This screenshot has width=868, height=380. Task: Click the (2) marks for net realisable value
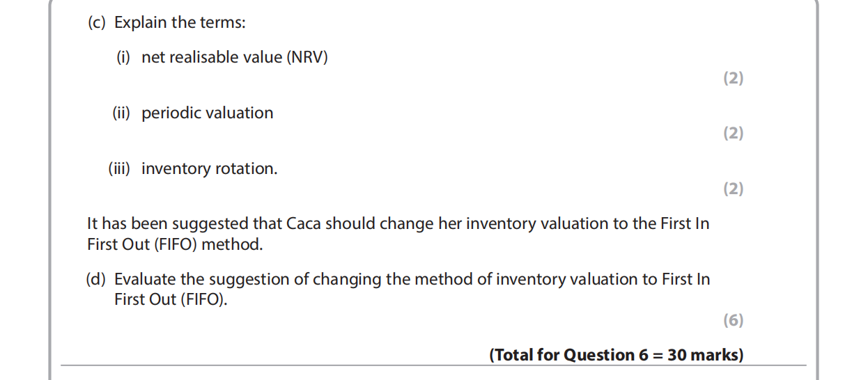733,78
